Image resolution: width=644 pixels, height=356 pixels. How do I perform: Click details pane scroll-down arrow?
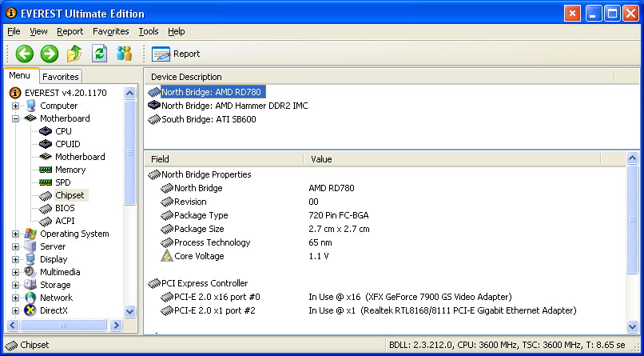point(633,327)
